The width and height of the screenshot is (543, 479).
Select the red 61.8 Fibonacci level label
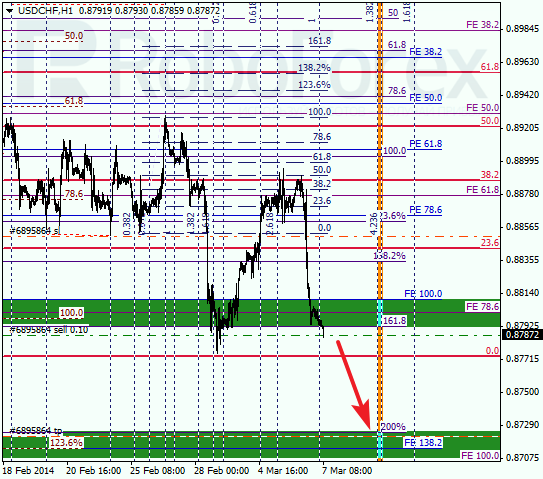(x=490, y=67)
